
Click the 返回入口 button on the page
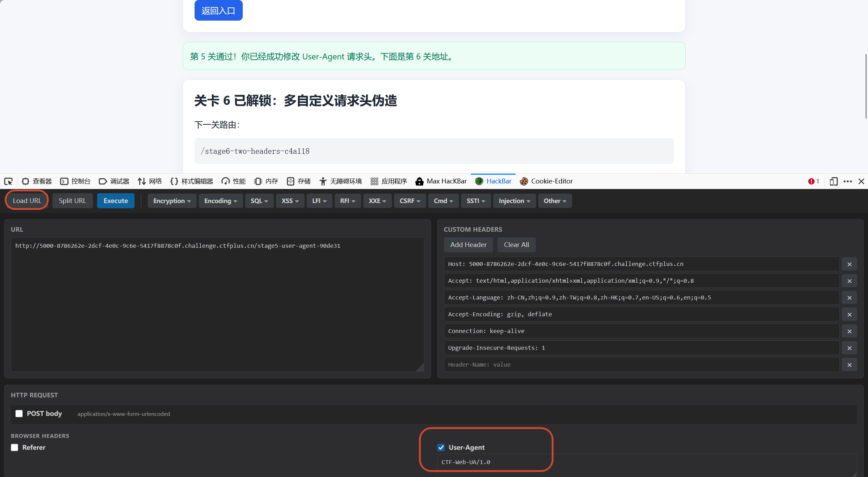[x=218, y=10]
